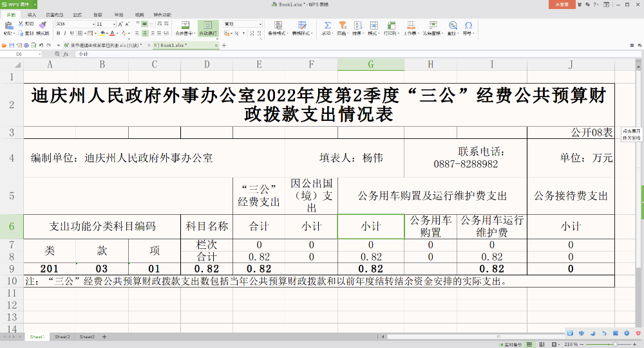
Task: Click the AutoSum sigma icon
Action: [x=327, y=25]
